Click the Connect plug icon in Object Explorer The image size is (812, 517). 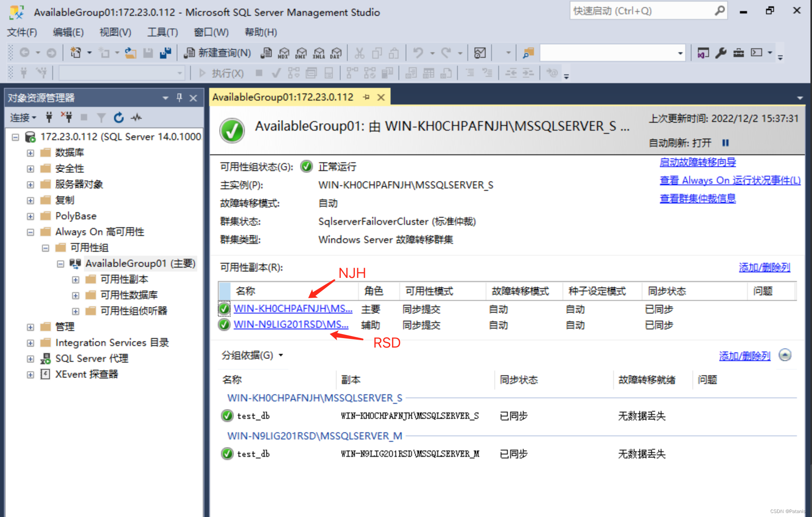point(49,117)
